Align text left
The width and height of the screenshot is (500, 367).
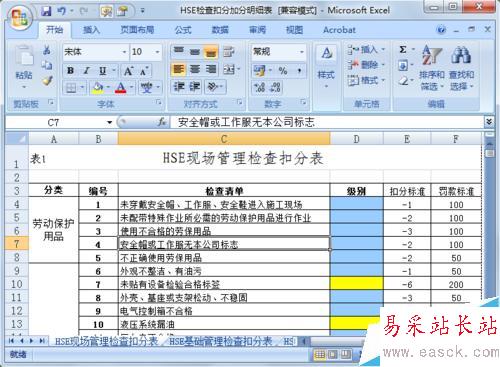(x=179, y=69)
